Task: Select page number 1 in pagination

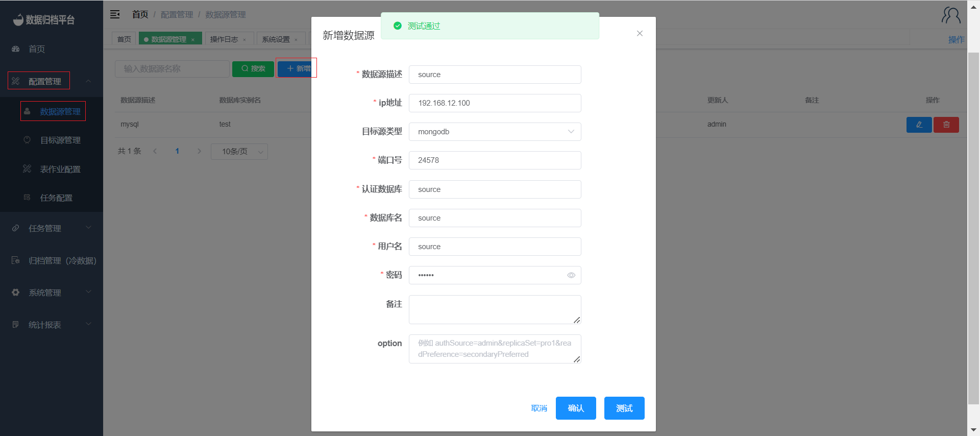Action: click(177, 151)
